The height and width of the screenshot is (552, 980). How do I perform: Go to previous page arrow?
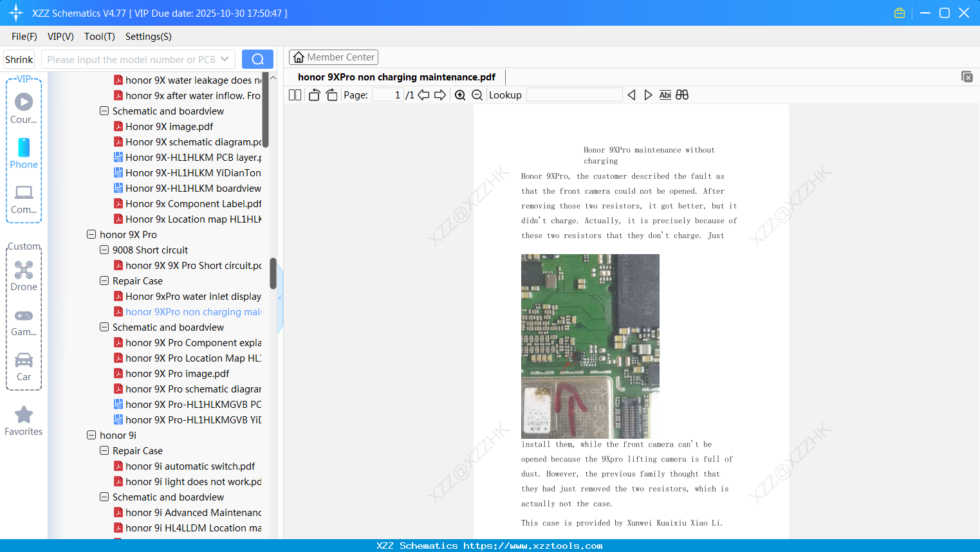click(x=423, y=95)
